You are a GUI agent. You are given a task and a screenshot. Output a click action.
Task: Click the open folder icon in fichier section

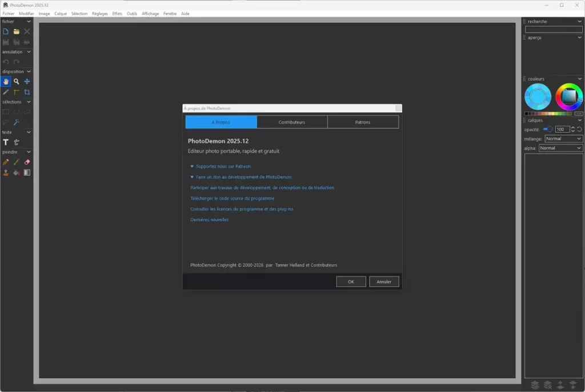[x=17, y=31]
